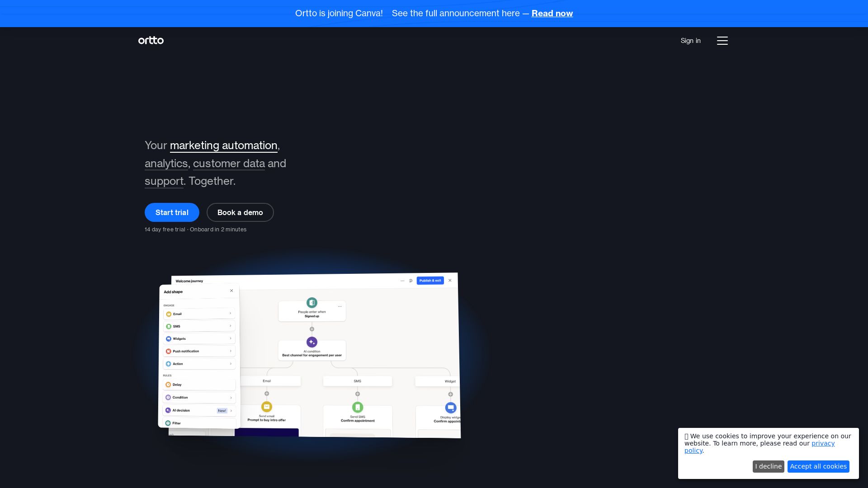This screenshot has width=868, height=488.
Task: Open the three-dot menu on Signed up node
Action: pyautogui.click(x=340, y=306)
